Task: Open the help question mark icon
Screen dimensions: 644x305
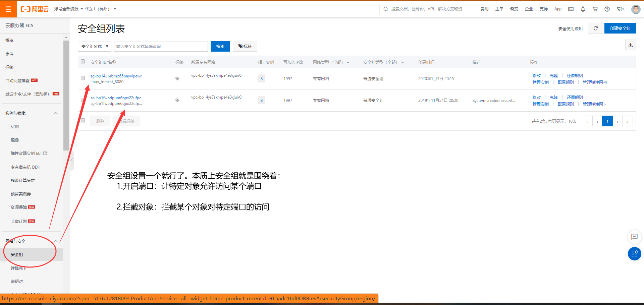Action: pos(607,9)
